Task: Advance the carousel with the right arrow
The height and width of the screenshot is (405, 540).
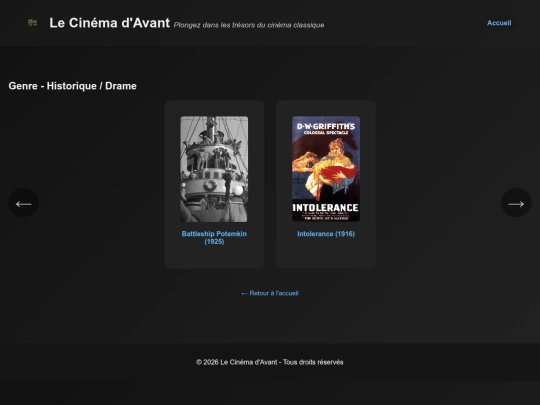Action: [516, 203]
